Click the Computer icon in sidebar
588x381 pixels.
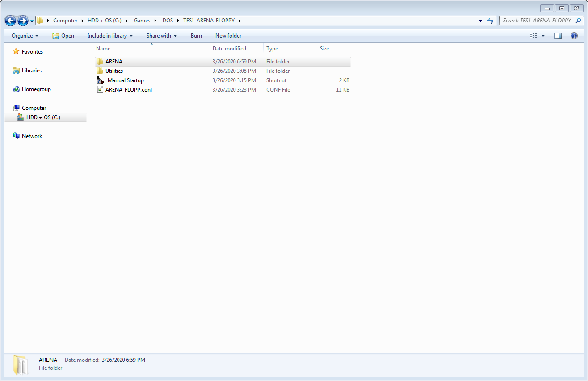(16, 108)
